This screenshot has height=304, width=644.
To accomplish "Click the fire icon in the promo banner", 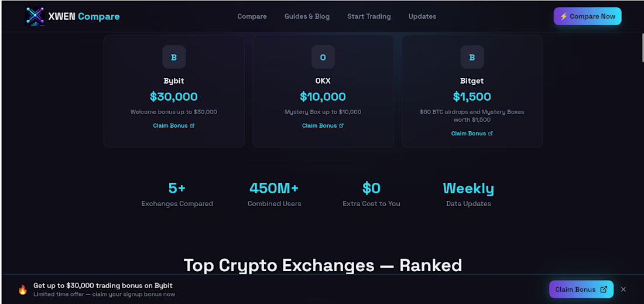I will click(x=23, y=289).
